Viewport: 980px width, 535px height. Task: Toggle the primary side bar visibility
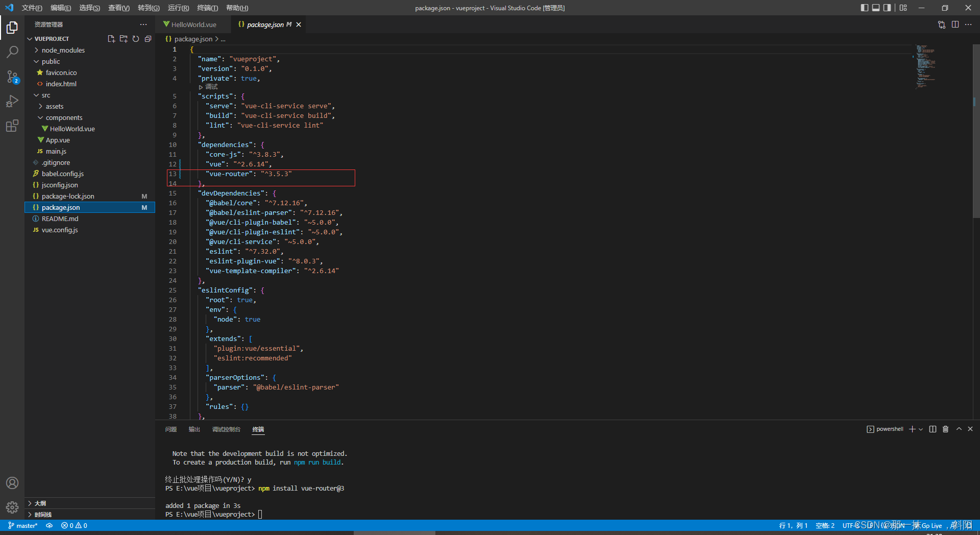[864, 8]
